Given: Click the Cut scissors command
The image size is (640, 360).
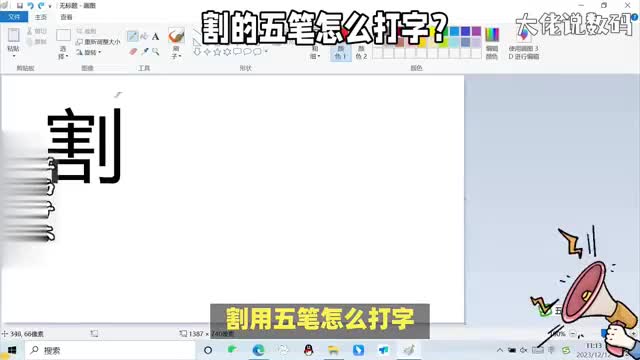Looking at the screenshot, I should (x=36, y=31).
